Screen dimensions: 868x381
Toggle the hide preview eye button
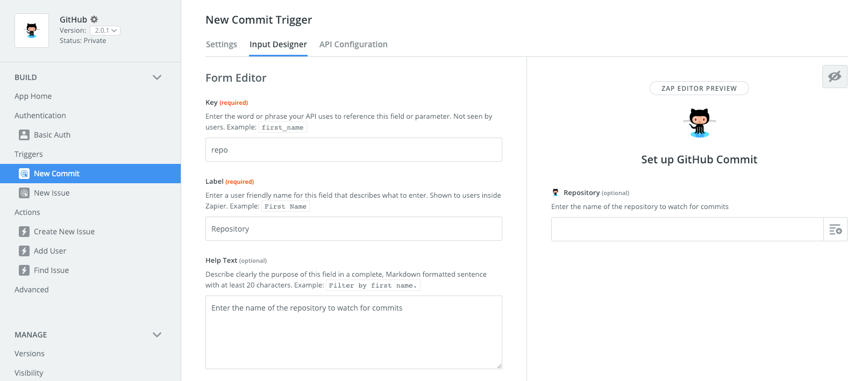coord(835,76)
